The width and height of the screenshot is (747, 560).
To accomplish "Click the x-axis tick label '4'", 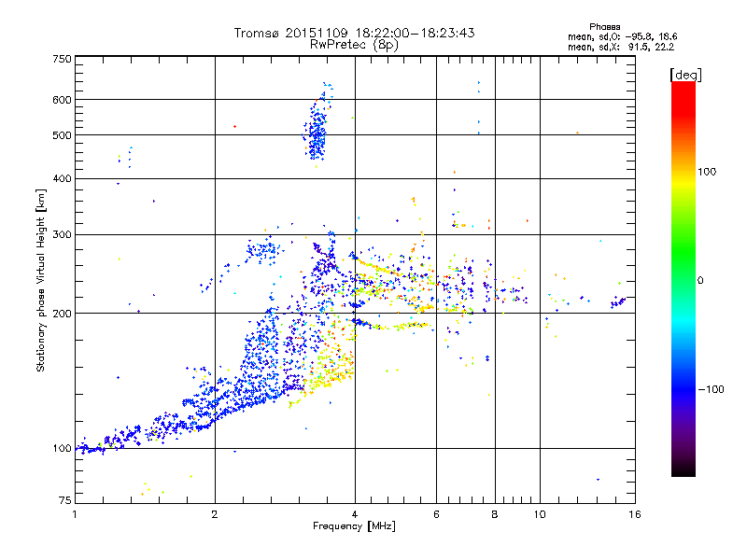I will click(355, 514).
